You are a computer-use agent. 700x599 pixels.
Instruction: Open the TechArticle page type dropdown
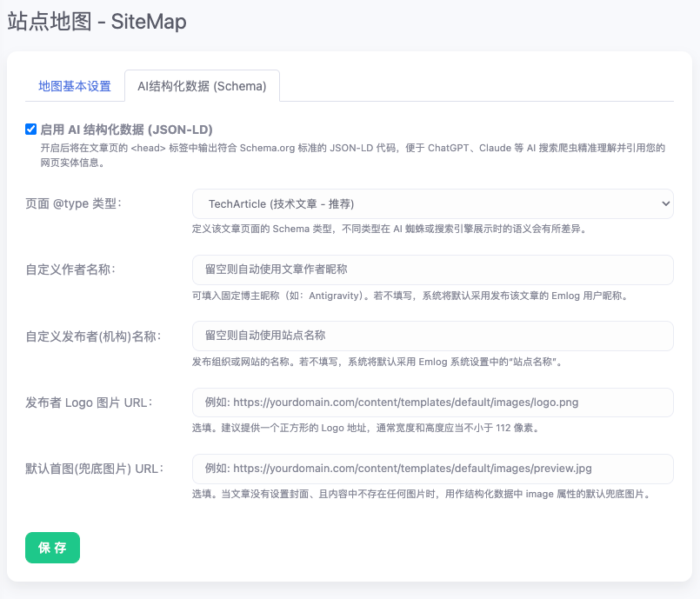tap(432, 204)
